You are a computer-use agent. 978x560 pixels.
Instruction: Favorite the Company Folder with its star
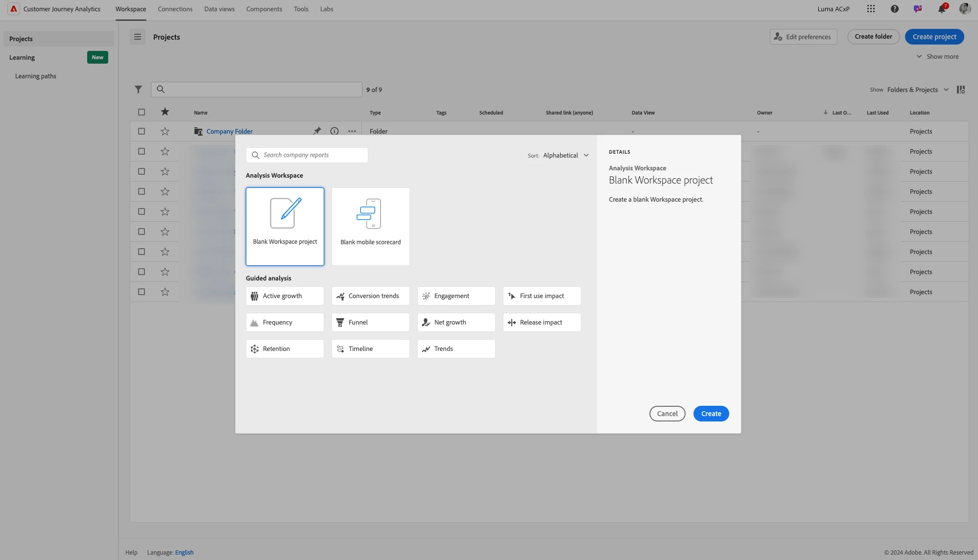pyautogui.click(x=165, y=131)
